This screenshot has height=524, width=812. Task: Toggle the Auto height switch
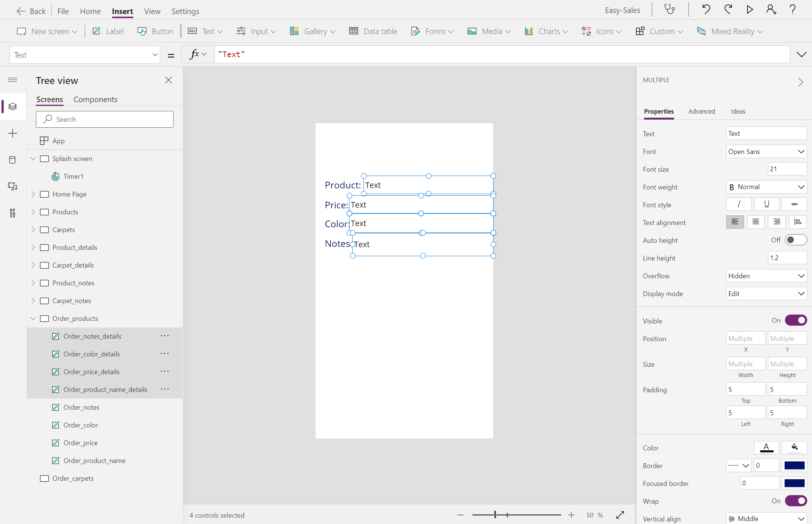click(x=795, y=240)
